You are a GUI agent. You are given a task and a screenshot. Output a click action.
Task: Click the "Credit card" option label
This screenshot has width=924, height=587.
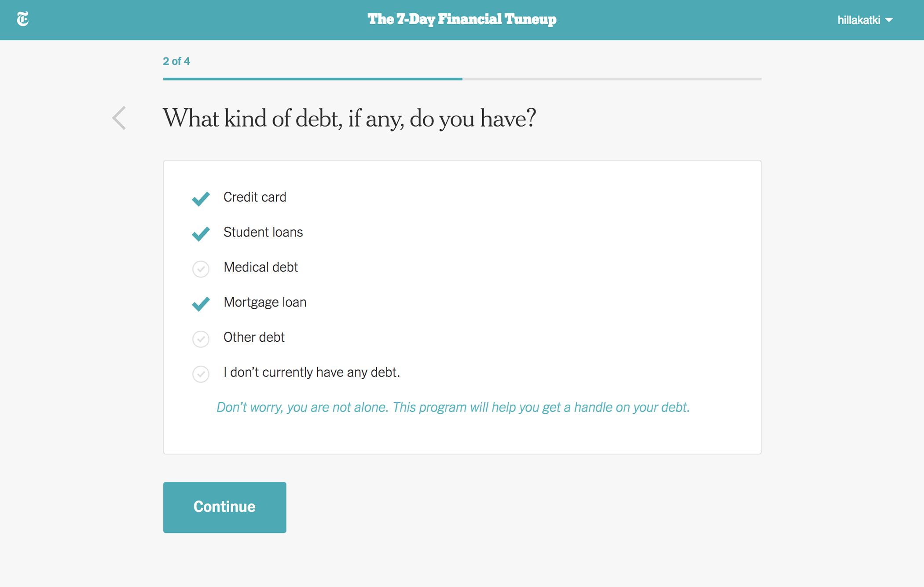pyautogui.click(x=255, y=197)
